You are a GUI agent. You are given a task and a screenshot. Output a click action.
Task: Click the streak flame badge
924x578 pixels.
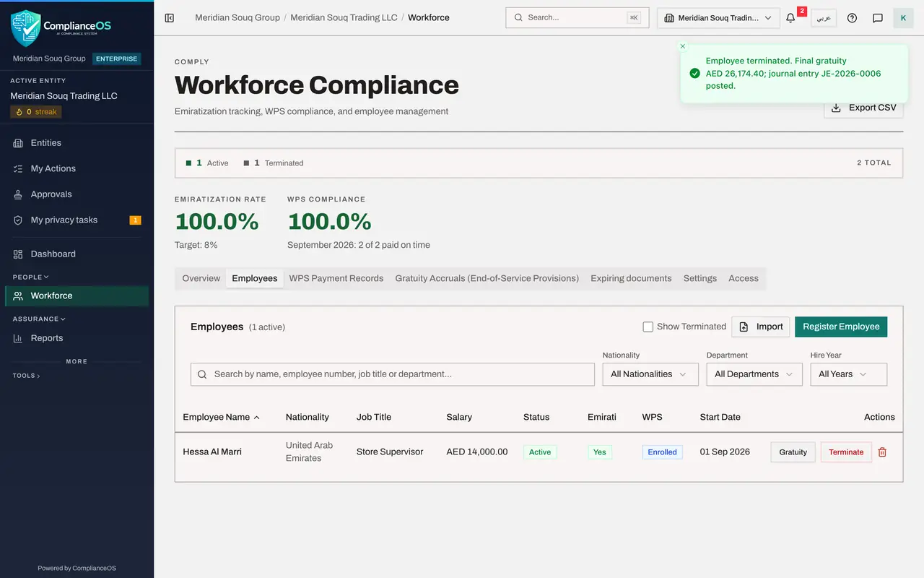coord(36,112)
